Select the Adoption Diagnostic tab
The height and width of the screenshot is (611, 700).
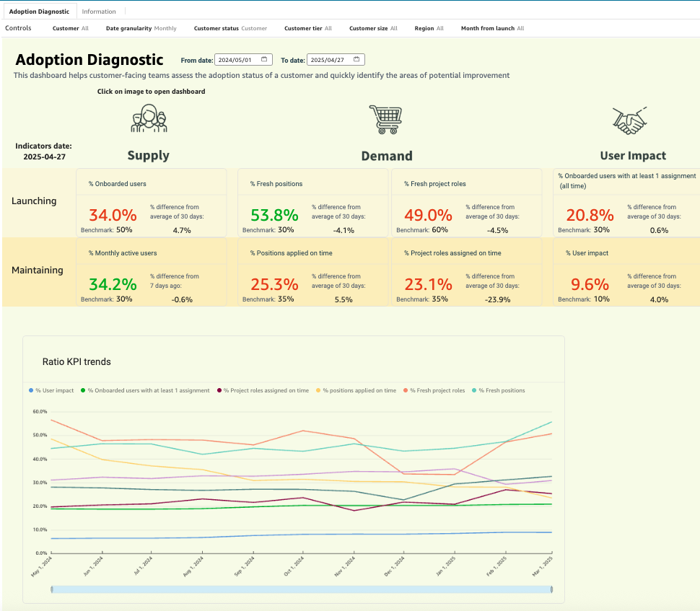39,12
